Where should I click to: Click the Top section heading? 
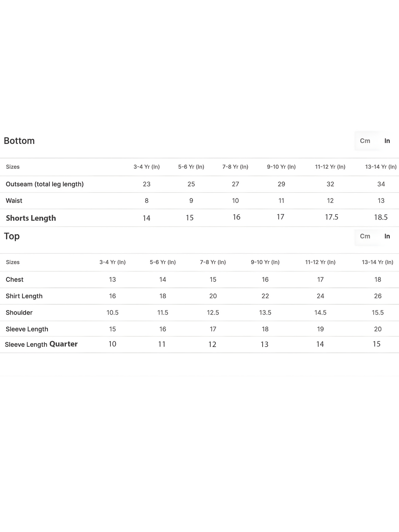click(12, 236)
